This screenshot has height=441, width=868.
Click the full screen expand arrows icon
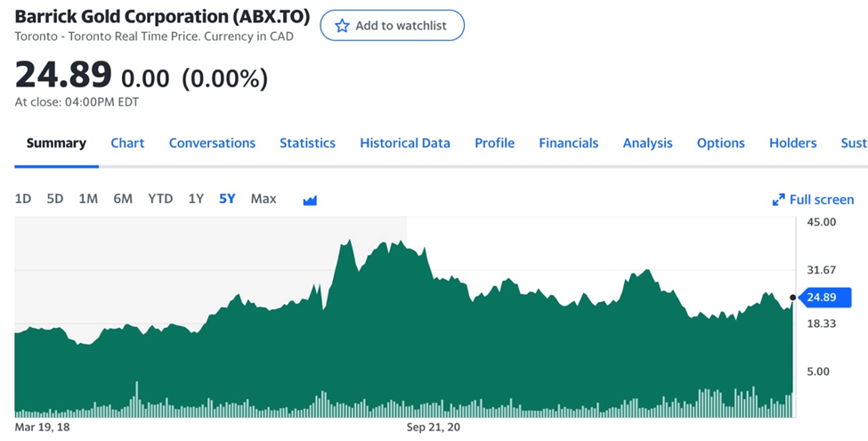778,200
